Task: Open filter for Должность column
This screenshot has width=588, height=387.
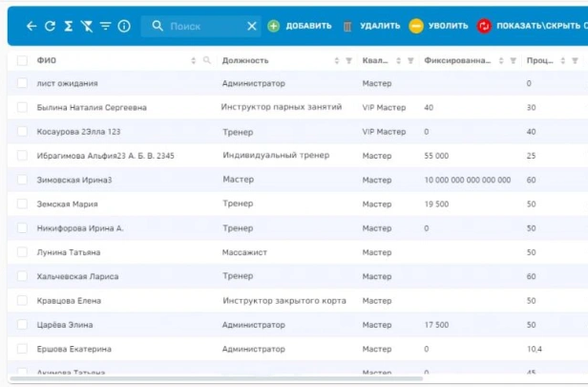Action: click(349, 61)
